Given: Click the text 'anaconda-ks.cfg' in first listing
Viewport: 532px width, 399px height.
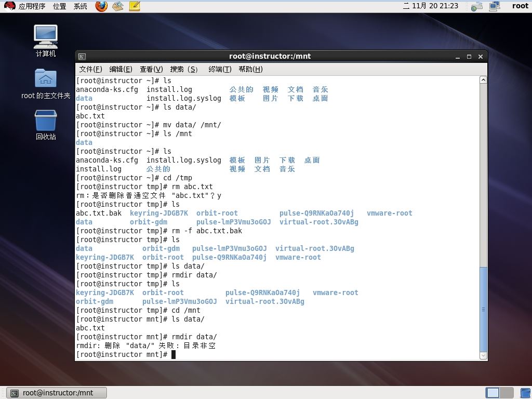Looking at the screenshot, I should pos(107,89).
